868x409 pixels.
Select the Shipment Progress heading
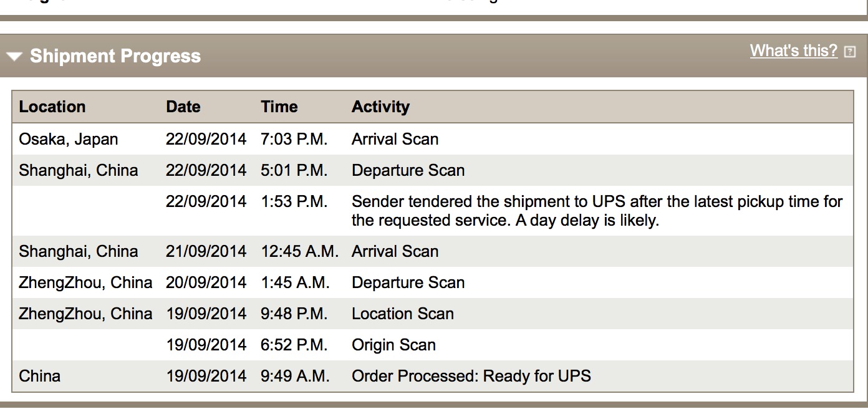[115, 56]
